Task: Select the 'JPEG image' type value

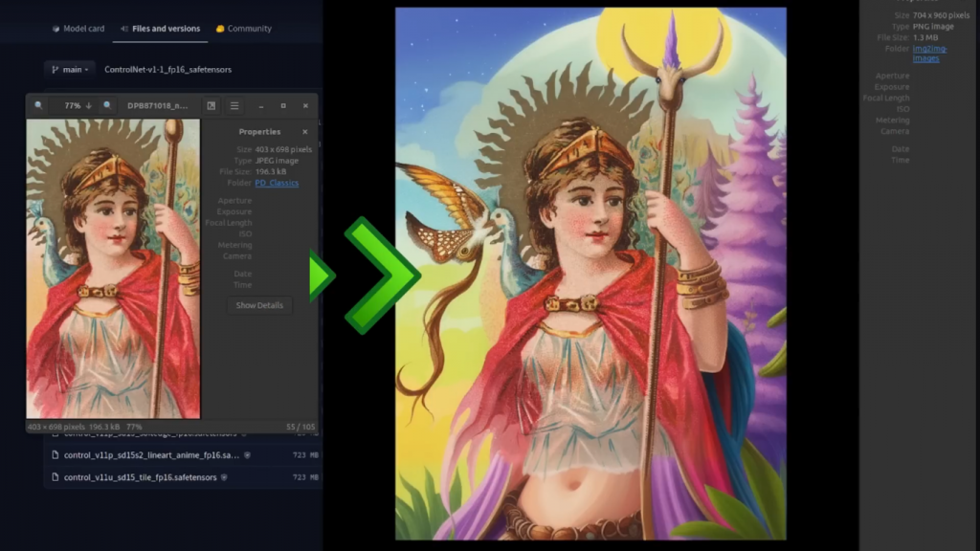Action: point(277,161)
